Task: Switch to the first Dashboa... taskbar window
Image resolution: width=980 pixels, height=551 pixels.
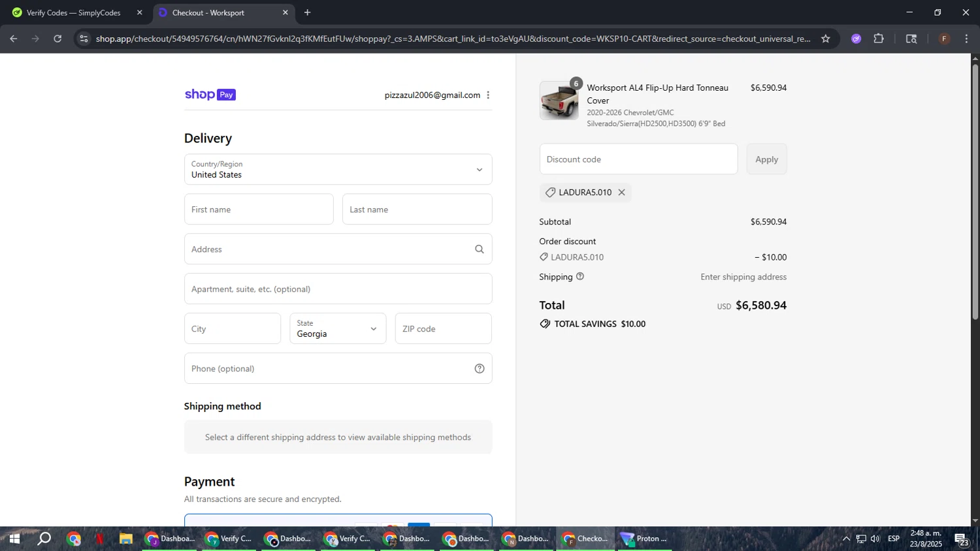Action: 171,539
